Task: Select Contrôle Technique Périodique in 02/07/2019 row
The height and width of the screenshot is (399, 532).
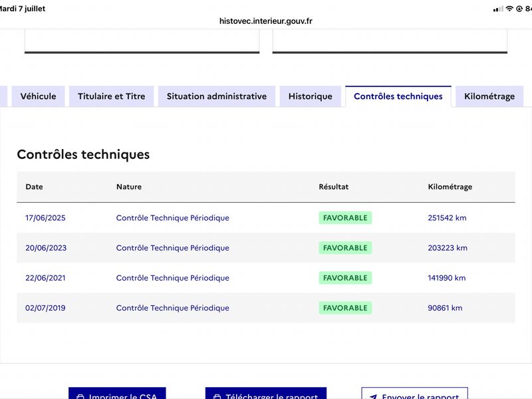Action: click(172, 308)
